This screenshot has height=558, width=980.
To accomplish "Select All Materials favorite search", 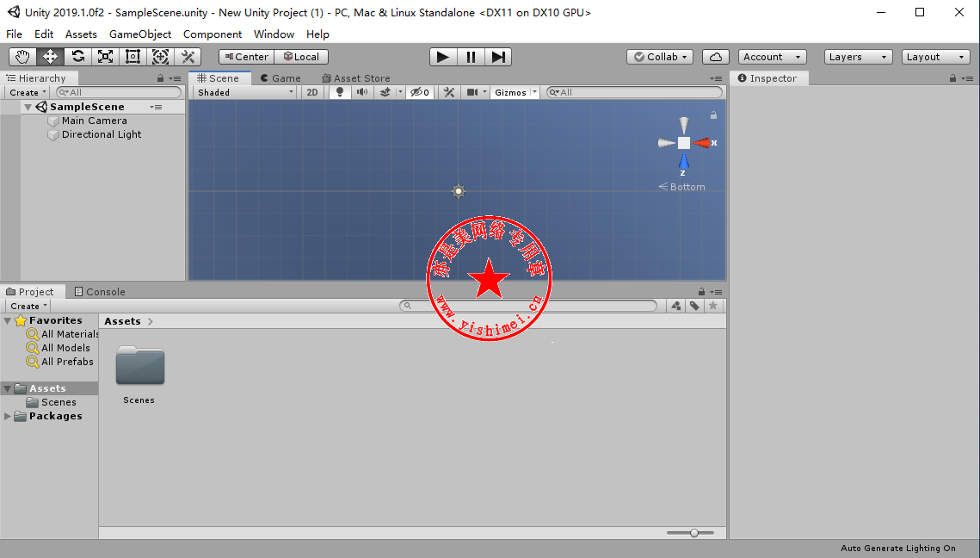I will pyautogui.click(x=63, y=334).
